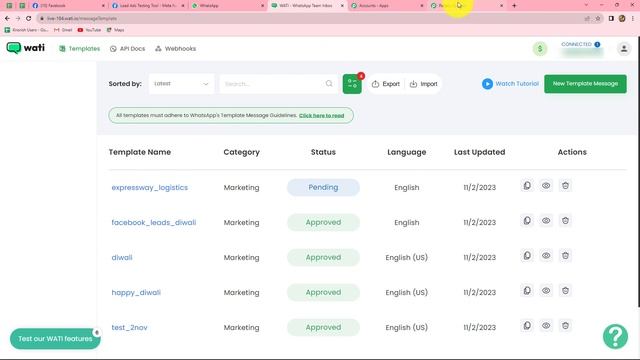Viewport: 640px width, 360px height.
Task: Open the green filter button
Action: [352, 84]
